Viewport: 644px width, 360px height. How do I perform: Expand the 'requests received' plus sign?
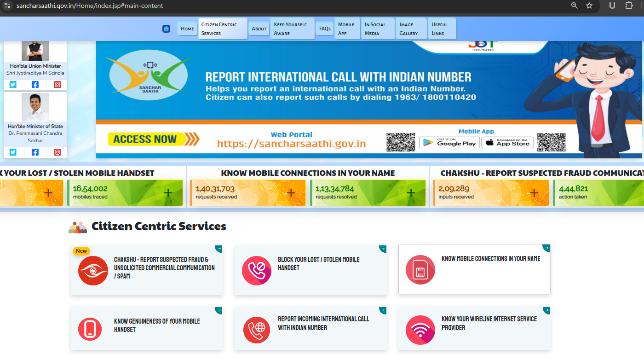291,192
